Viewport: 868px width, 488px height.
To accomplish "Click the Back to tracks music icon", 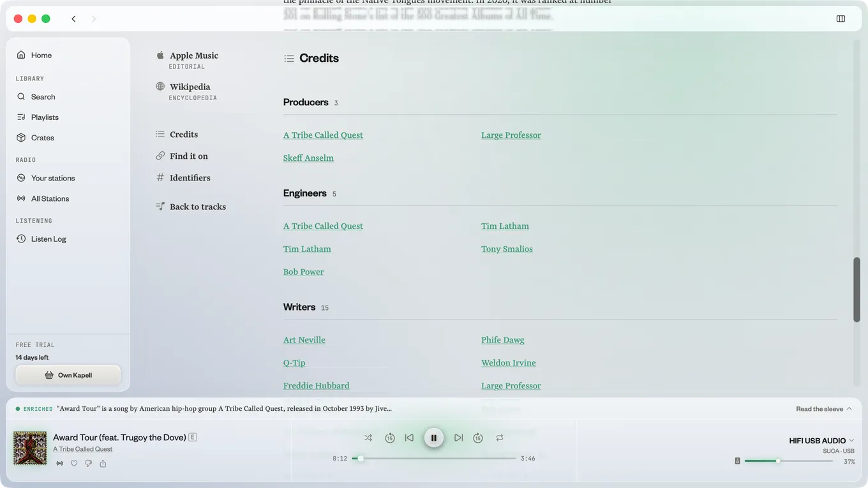I will 160,206.
